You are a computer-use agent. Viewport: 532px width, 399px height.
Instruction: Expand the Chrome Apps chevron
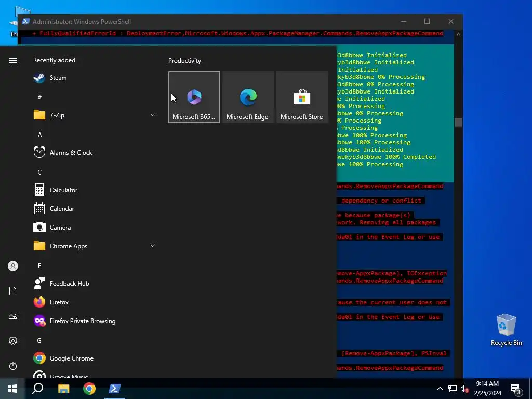click(x=153, y=246)
